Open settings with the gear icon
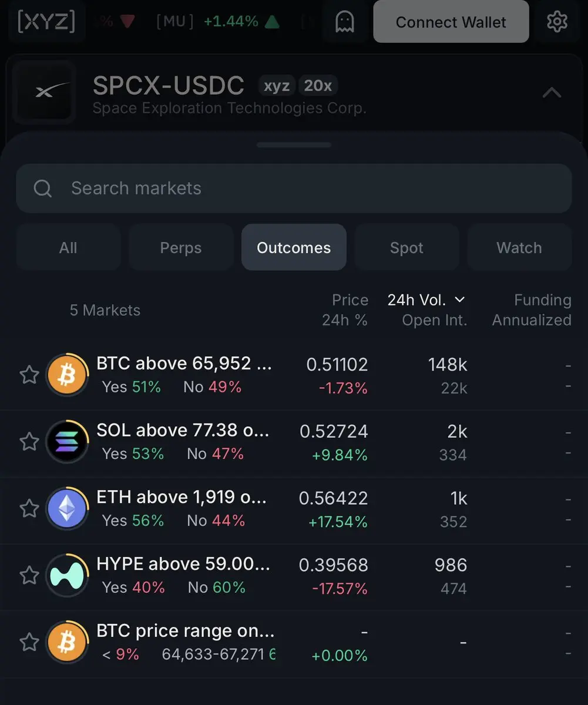 click(x=557, y=22)
